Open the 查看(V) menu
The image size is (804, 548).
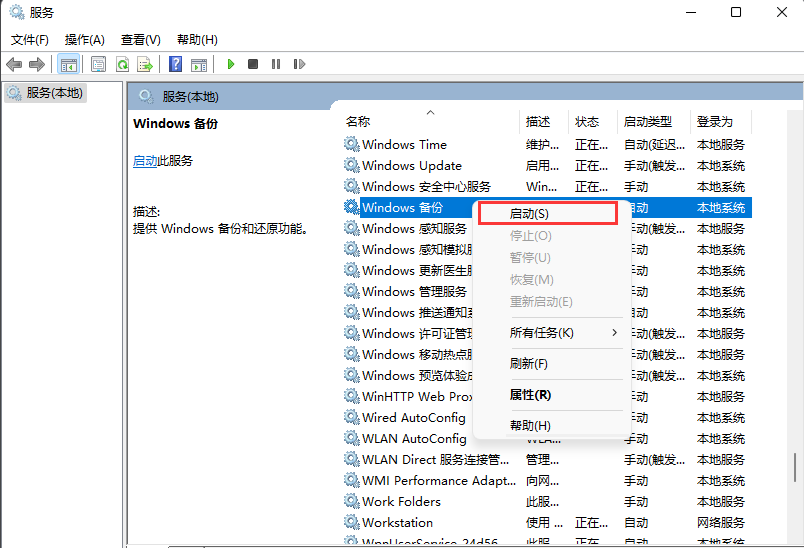coord(140,40)
